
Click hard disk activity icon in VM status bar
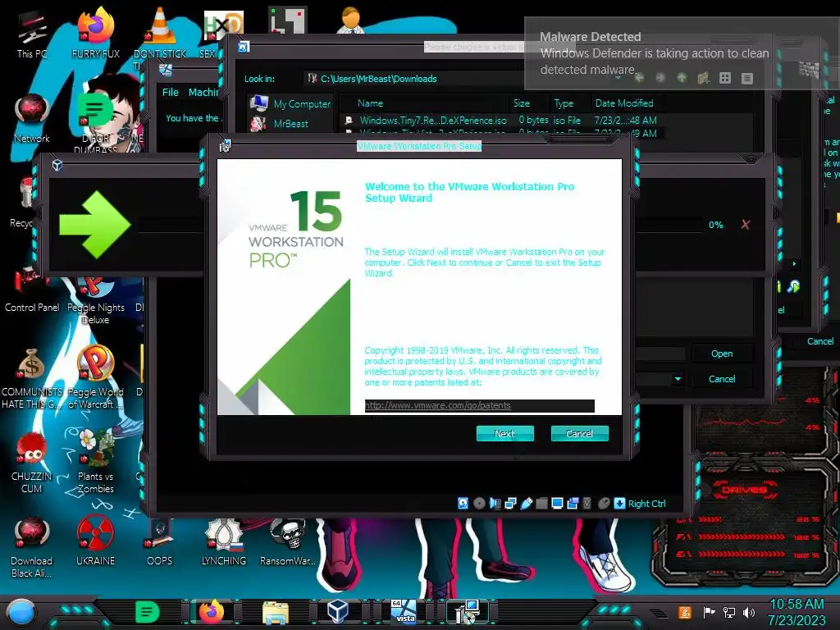coord(463,503)
